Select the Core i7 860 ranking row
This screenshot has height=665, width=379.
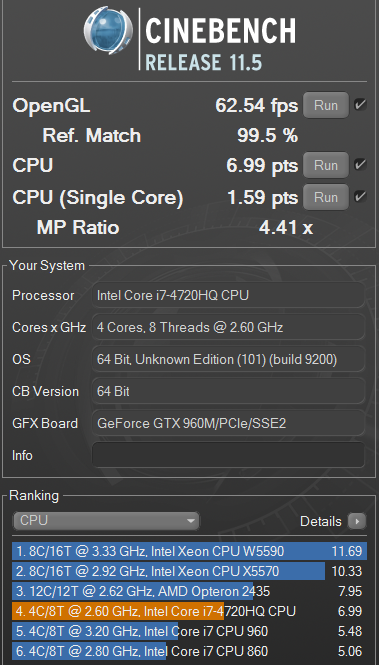[189, 651]
